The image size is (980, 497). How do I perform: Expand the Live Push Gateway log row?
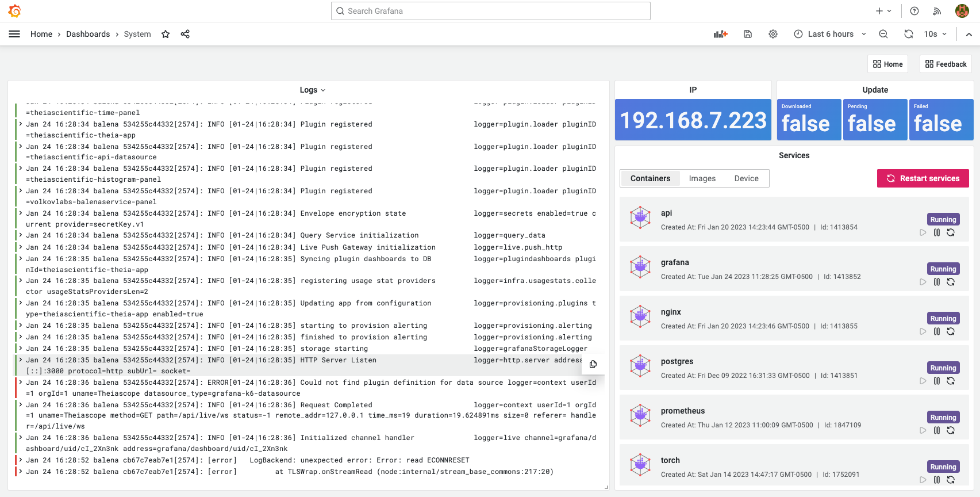coord(21,247)
